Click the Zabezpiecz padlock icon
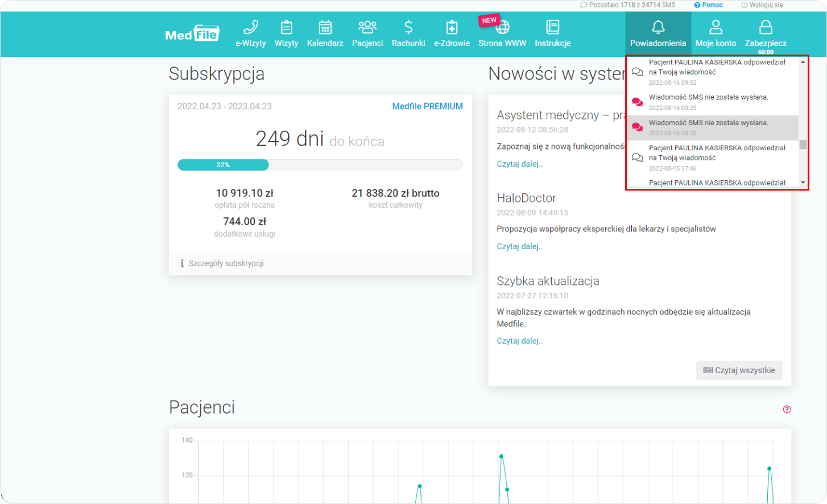 point(766,27)
